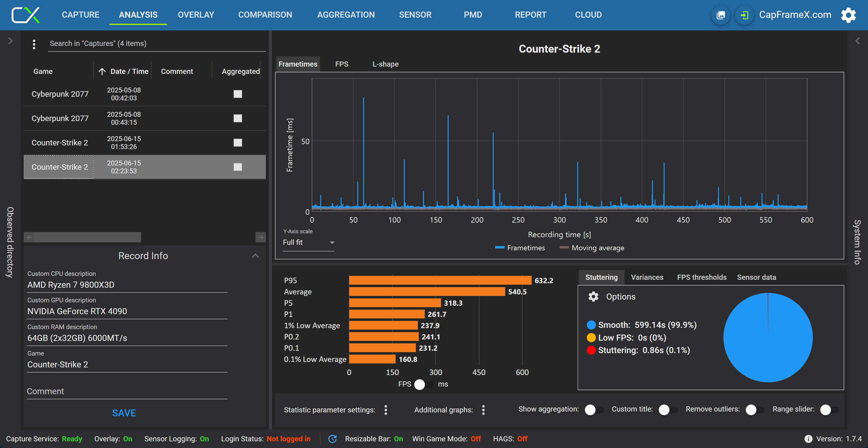Enable Remove outliers toggle
Image resolution: width=868 pixels, height=448 pixels.
(755, 410)
